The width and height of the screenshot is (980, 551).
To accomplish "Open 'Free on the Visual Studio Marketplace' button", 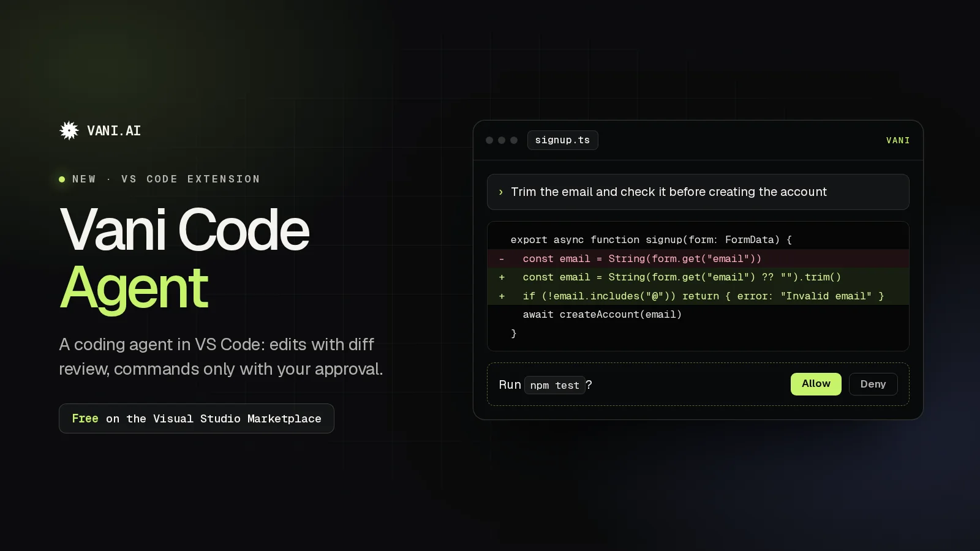I will pyautogui.click(x=197, y=419).
